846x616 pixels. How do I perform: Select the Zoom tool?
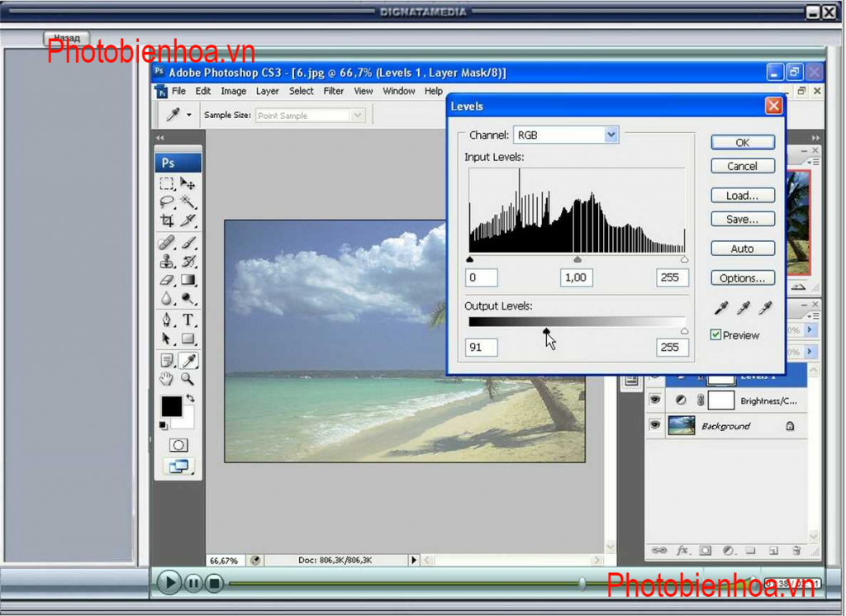(x=188, y=379)
